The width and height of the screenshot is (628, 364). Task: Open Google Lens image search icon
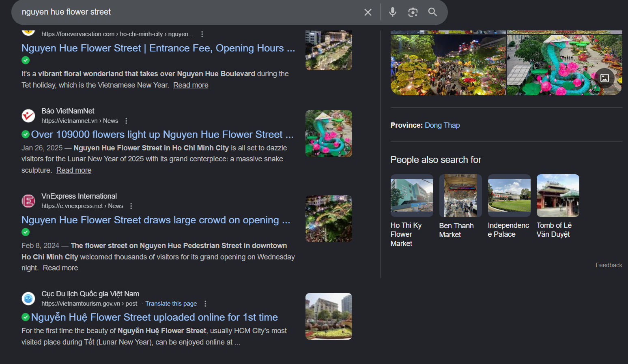[x=413, y=12]
